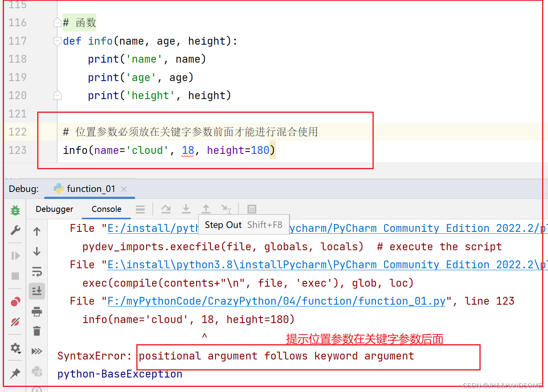Toggle Scroll to End of the console
The image size is (548, 392).
pos(37,291)
